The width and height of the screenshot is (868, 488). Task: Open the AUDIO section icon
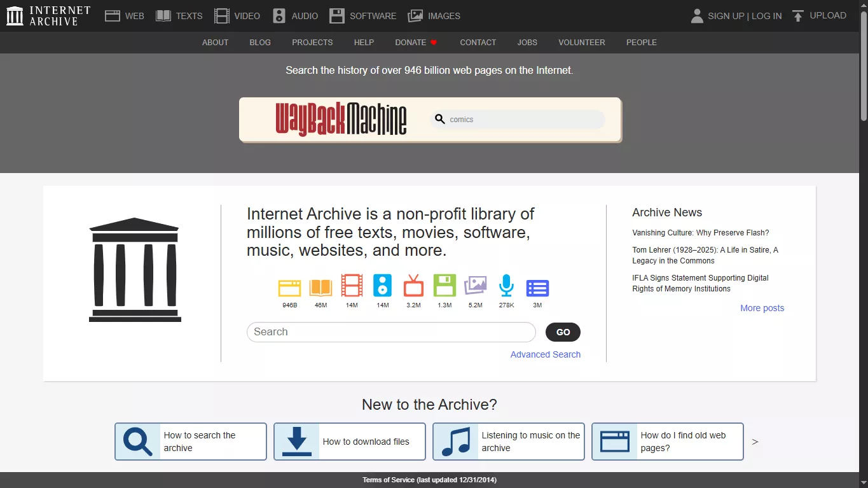click(279, 15)
